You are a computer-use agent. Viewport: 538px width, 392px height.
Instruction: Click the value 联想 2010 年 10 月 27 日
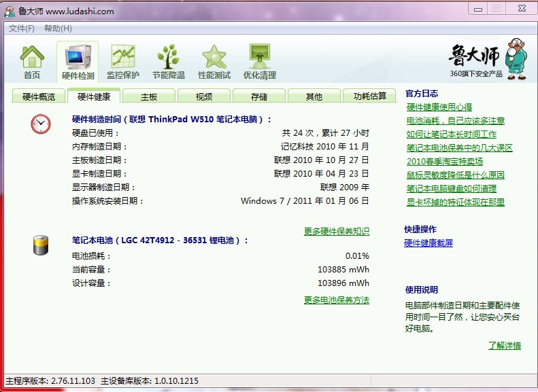322,160
